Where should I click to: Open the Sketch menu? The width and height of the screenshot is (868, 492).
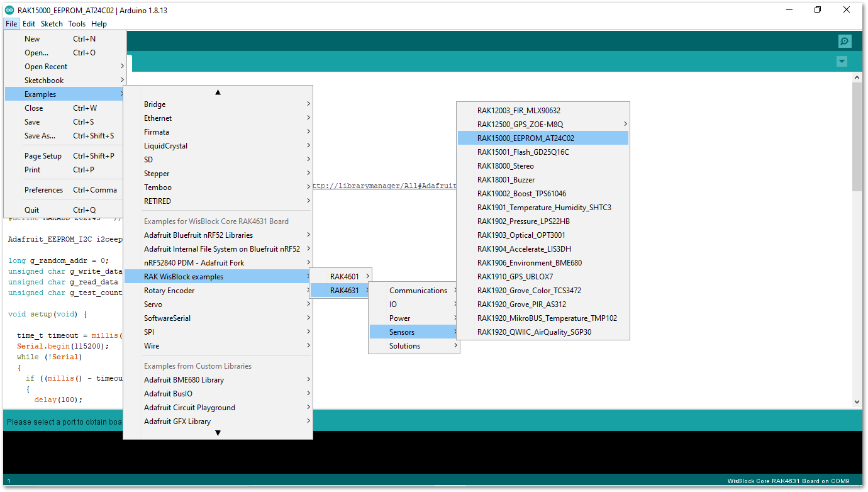coord(52,24)
